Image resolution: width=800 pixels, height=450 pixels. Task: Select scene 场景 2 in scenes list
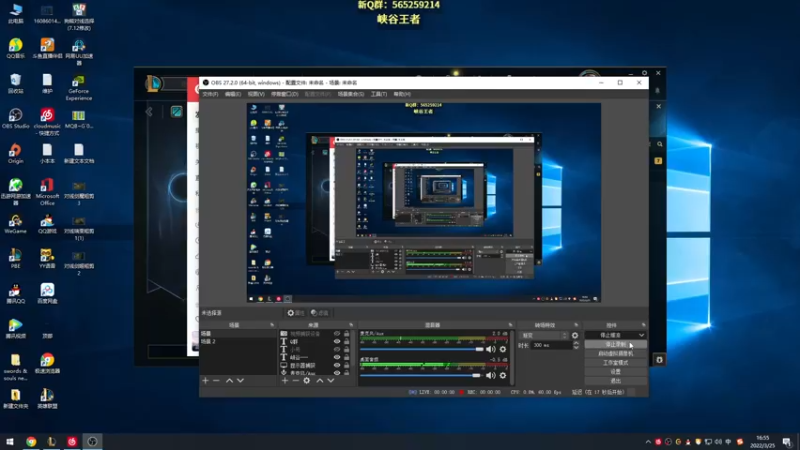(x=238, y=341)
